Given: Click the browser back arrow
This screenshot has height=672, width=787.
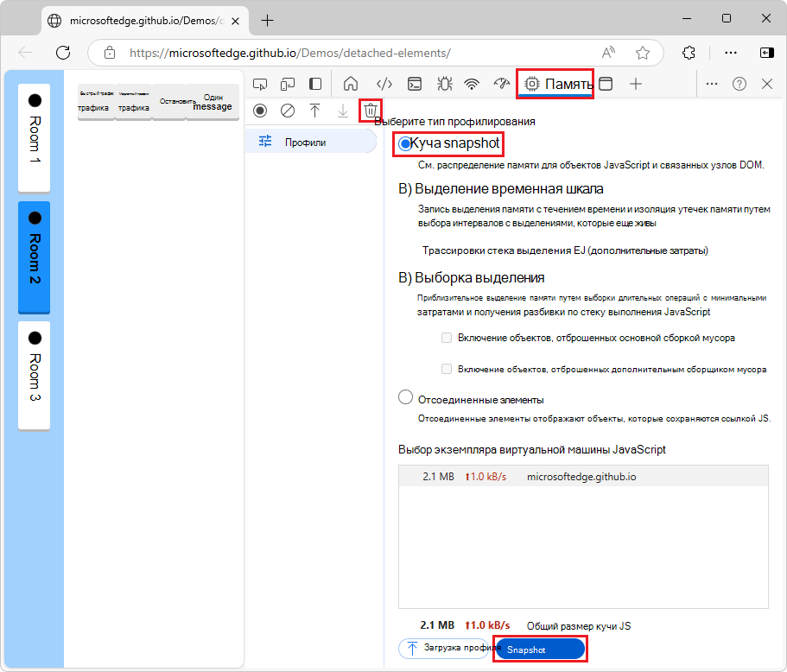Looking at the screenshot, I should pyautogui.click(x=25, y=53).
